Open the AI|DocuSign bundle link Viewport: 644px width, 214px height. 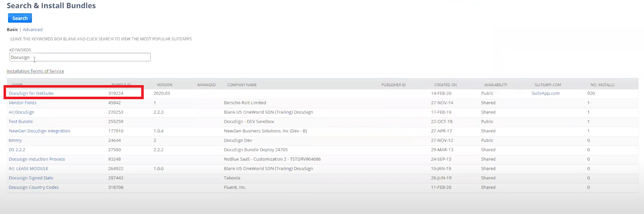[22, 112]
